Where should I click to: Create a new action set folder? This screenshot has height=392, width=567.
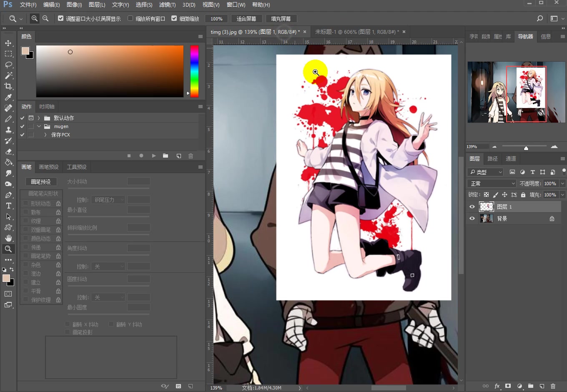166,156
